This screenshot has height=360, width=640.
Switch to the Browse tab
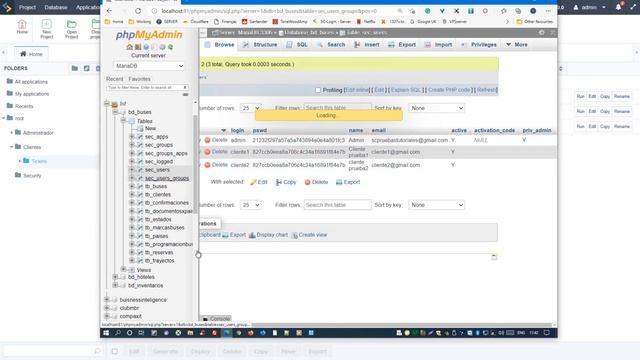(x=220, y=44)
